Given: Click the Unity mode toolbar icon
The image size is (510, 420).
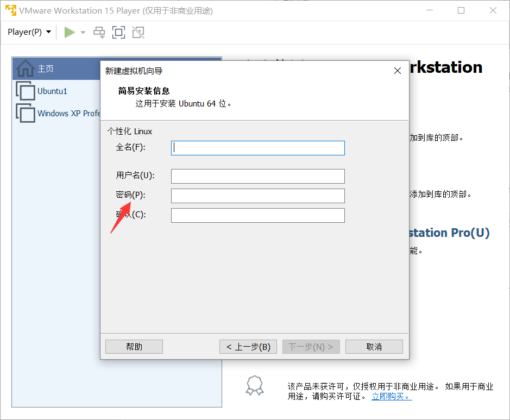Looking at the screenshot, I should click(x=138, y=32).
